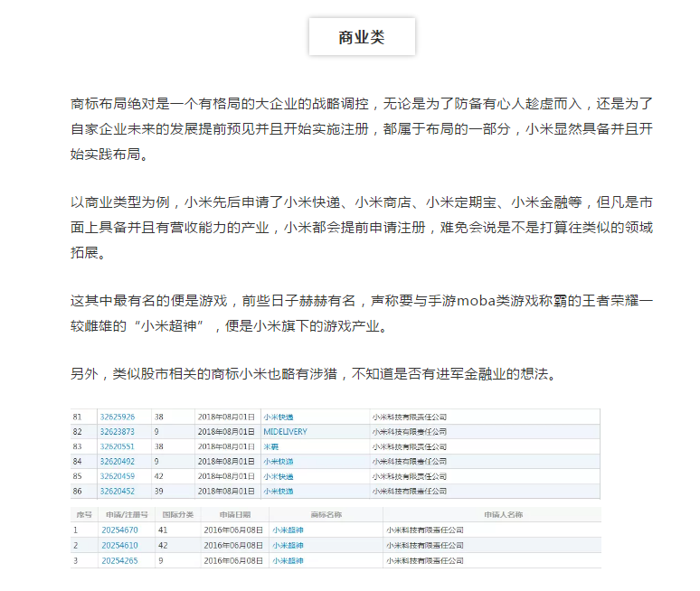This screenshot has height=591, width=700.
Task: Open registration number 32620459
Action: click(x=117, y=476)
